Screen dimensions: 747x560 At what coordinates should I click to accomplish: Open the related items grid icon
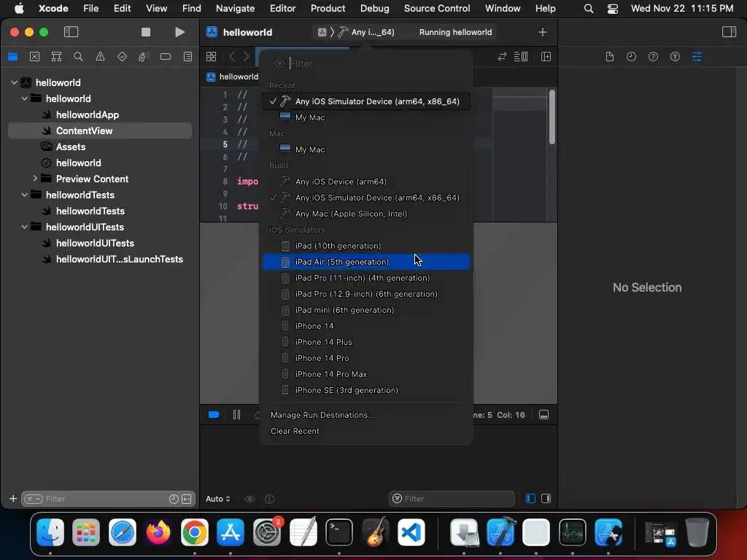(211, 57)
